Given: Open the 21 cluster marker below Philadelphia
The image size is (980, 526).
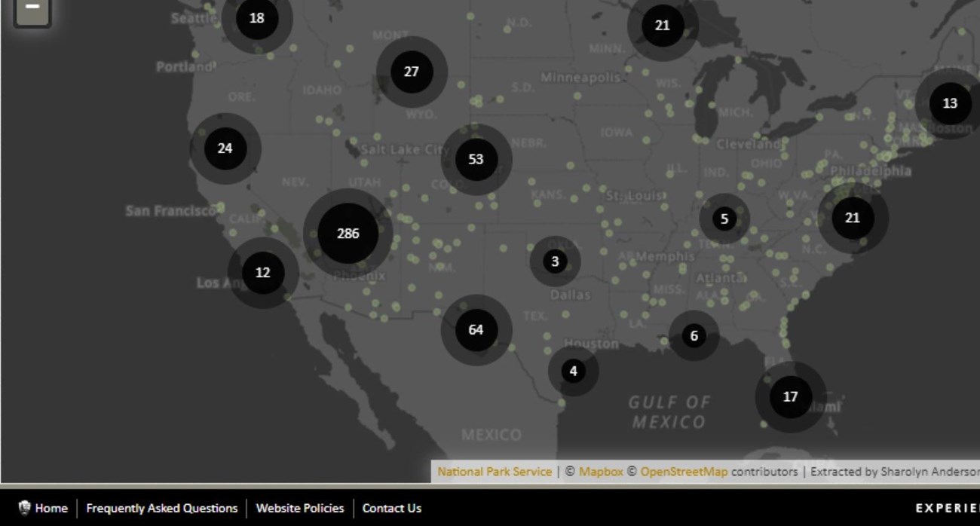Looking at the screenshot, I should 853,218.
